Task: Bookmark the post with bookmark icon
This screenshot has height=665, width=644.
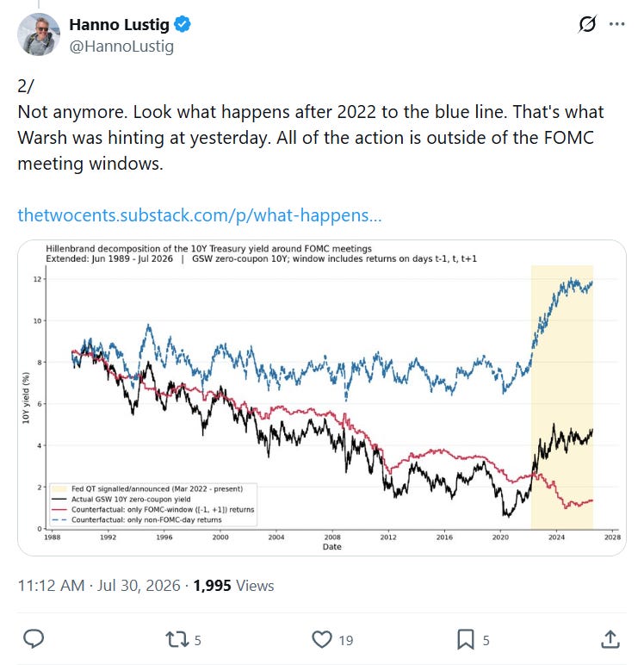Action: pos(466,639)
